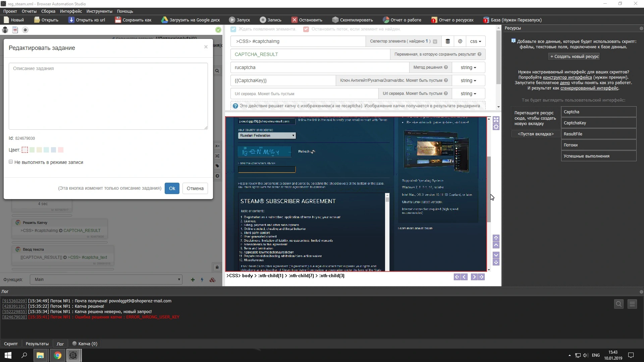The image size is (644, 362).
Task: Select the light blue color swatch
Action: [x=53, y=150]
